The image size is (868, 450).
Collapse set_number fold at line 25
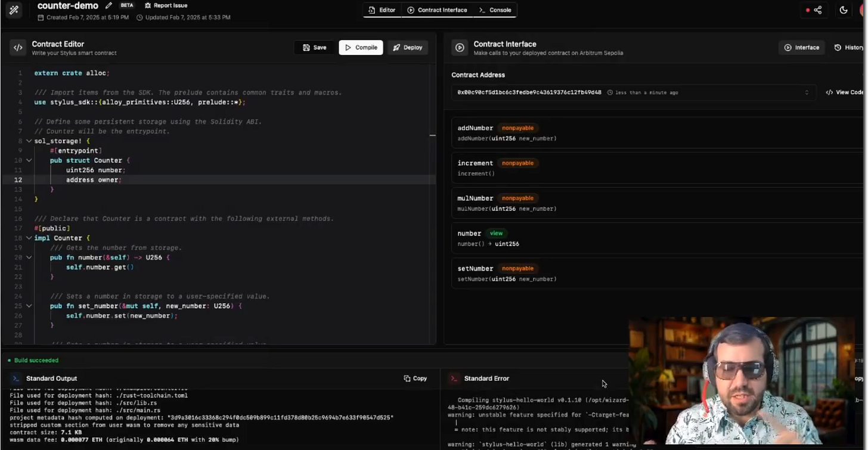pyautogui.click(x=29, y=306)
